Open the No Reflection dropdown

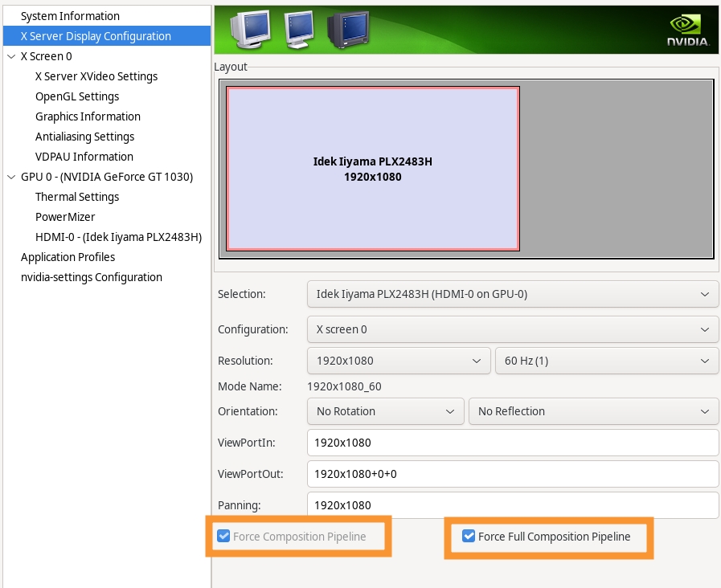(x=592, y=411)
